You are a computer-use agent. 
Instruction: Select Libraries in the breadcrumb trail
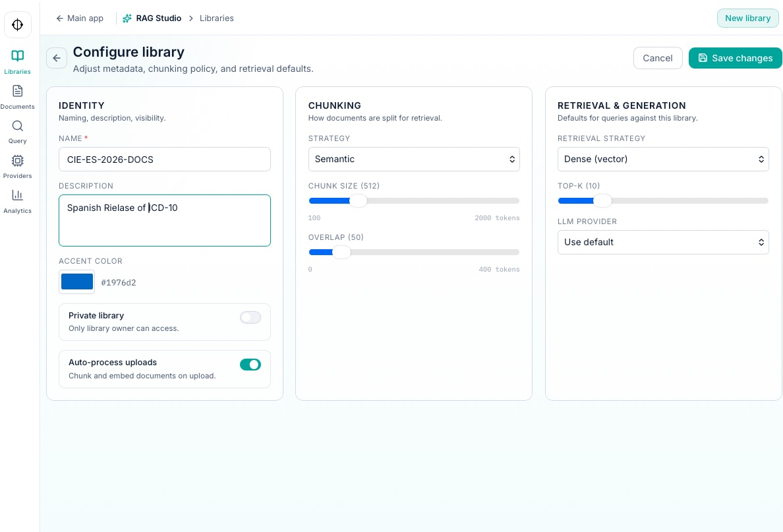[217, 18]
